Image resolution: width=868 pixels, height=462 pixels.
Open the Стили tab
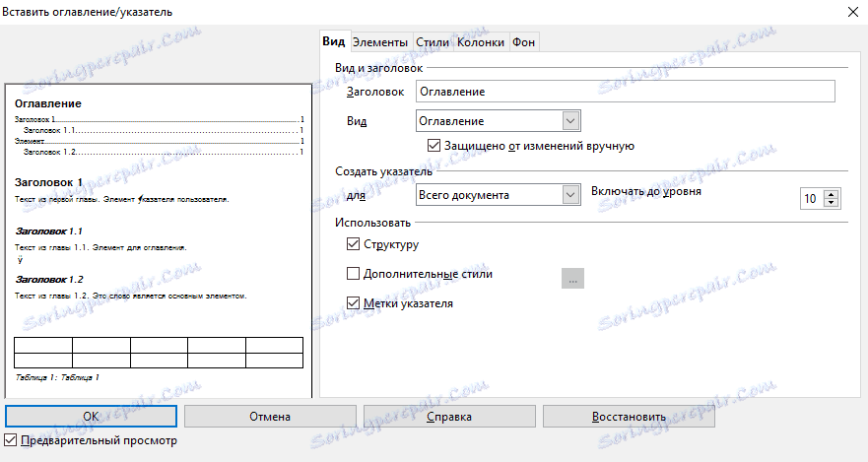click(x=433, y=42)
